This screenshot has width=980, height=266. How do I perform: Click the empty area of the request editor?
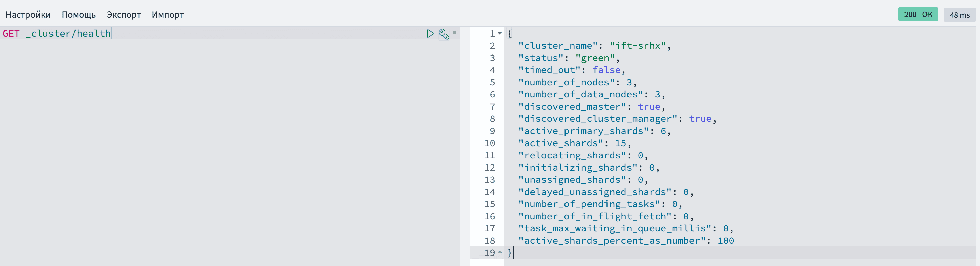pyautogui.click(x=228, y=152)
